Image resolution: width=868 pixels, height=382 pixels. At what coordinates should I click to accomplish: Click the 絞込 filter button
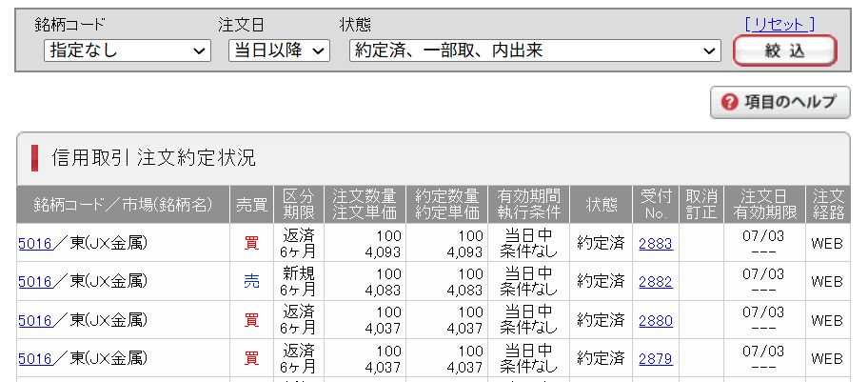785,51
